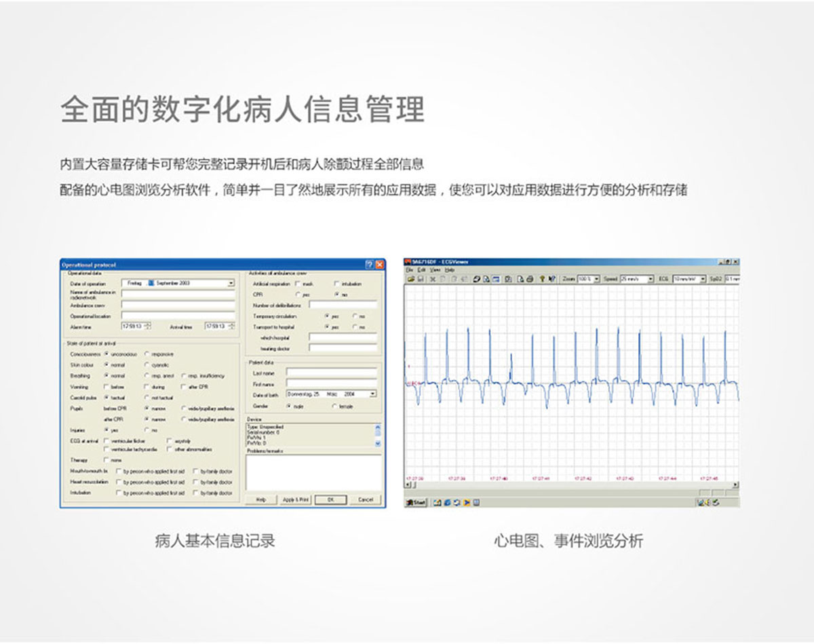The height and width of the screenshot is (644, 814).
Task: Open the View menu in ECGViewer
Action: [435, 269]
